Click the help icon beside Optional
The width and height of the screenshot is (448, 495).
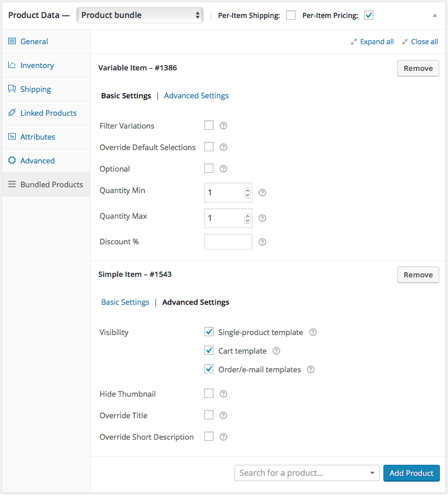pyautogui.click(x=223, y=168)
